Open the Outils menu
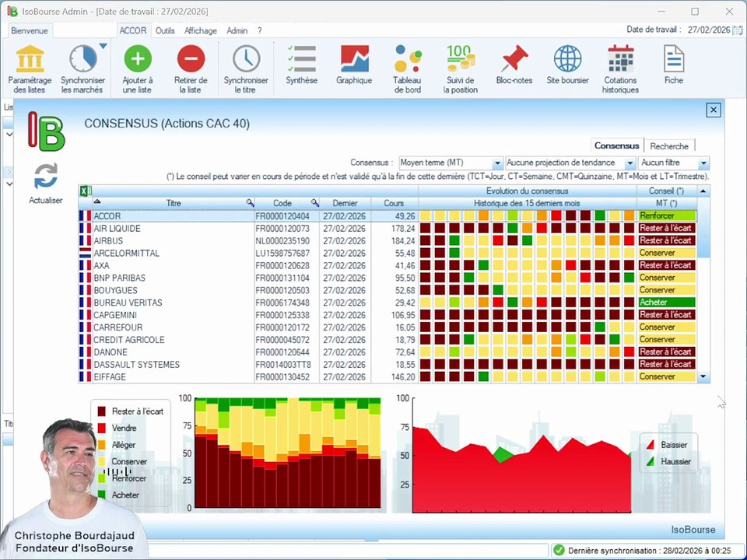747x560 pixels. coord(165,30)
